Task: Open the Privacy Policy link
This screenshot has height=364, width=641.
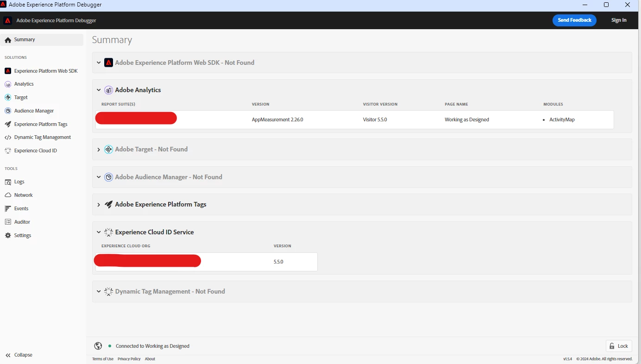Action: pos(129,359)
